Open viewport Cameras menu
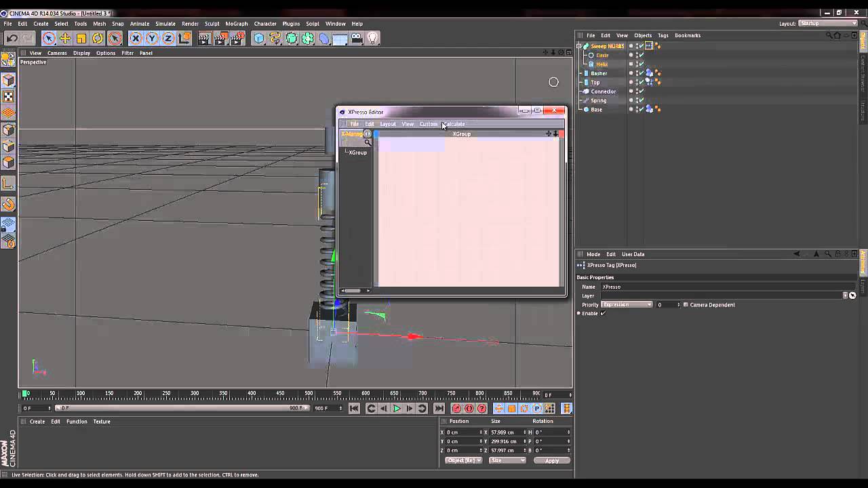The image size is (868, 488). [57, 53]
